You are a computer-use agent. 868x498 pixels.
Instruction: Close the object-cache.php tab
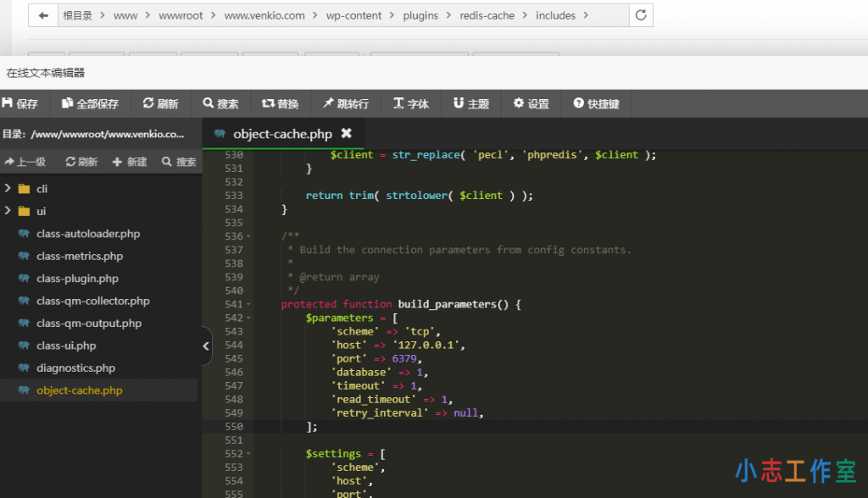(x=346, y=134)
